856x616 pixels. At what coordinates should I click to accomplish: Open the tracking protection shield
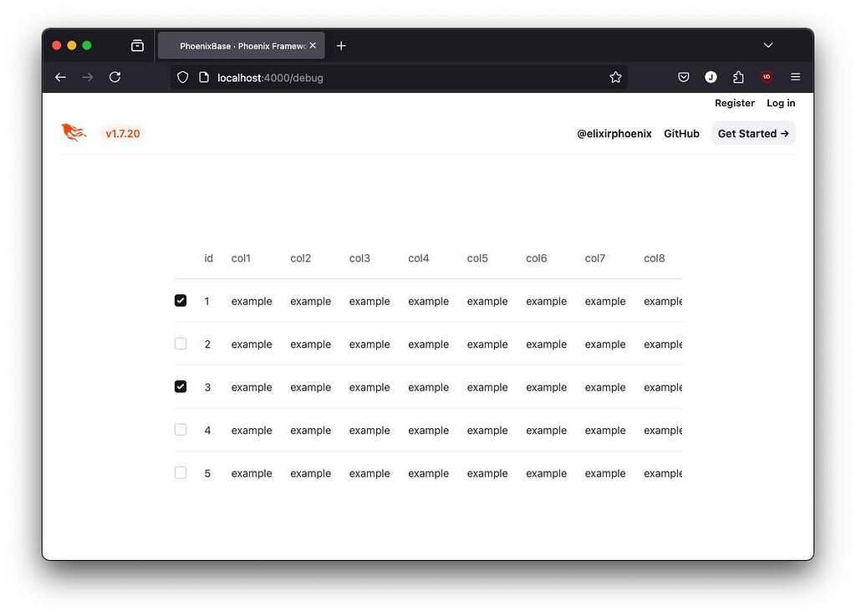pos(182,76)
